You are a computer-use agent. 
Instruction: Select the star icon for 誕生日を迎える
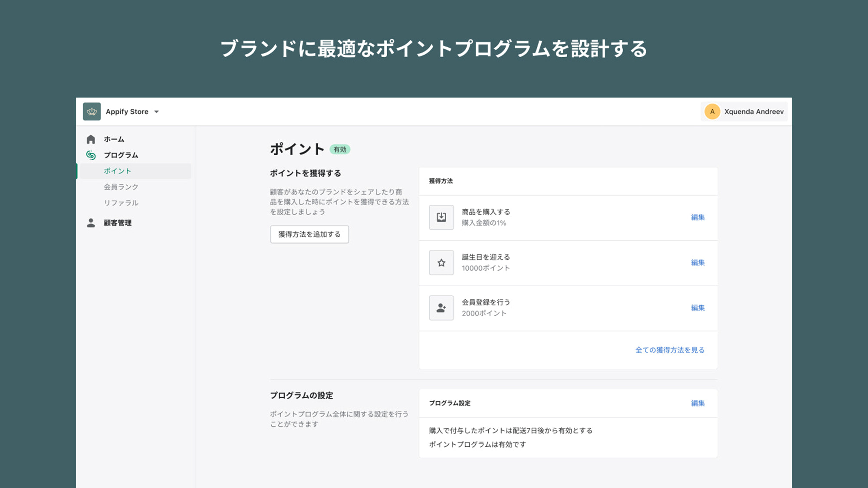coord(441,262)
